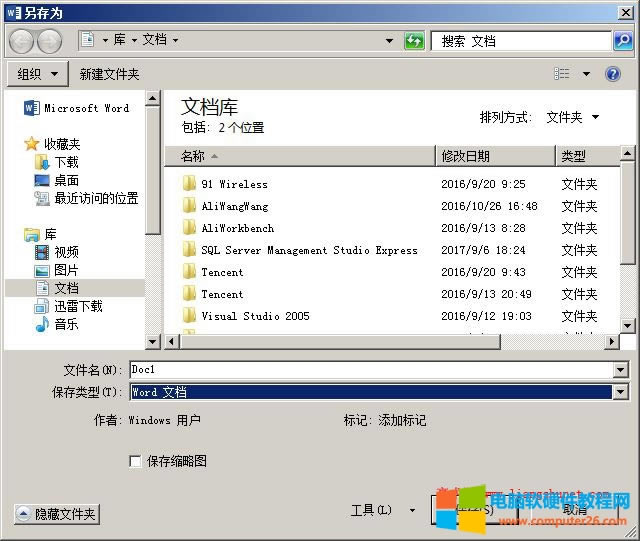640x541 pixels.
Task: Change view using the view mode icon
Action: tap(562, 74)
